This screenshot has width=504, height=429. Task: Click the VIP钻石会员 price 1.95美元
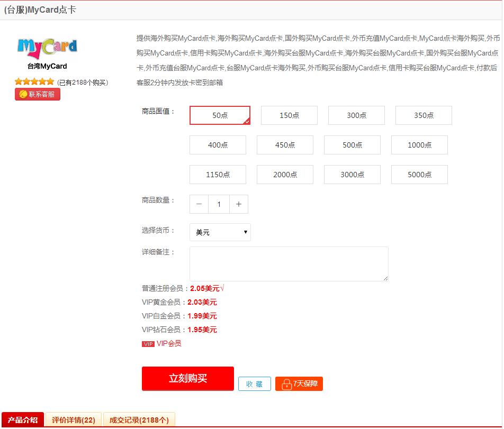(x=202, y=330)
